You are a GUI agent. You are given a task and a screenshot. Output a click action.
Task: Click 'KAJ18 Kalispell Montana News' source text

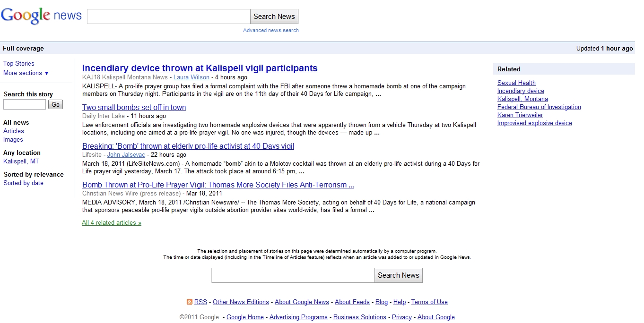click(x=125, y=77)
